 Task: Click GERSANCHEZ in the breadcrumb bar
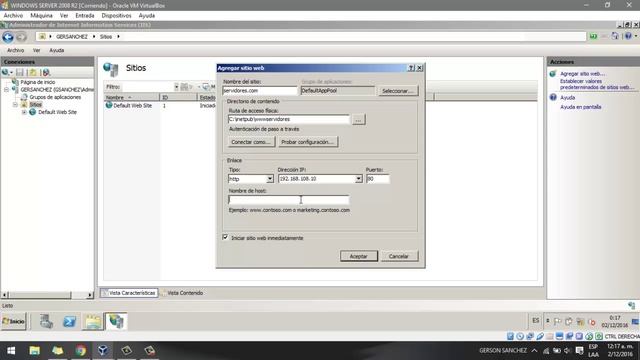[x=72, y=37]
